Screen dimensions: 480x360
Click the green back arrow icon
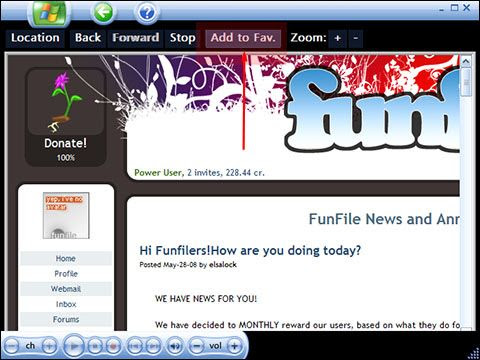point(103,13)
